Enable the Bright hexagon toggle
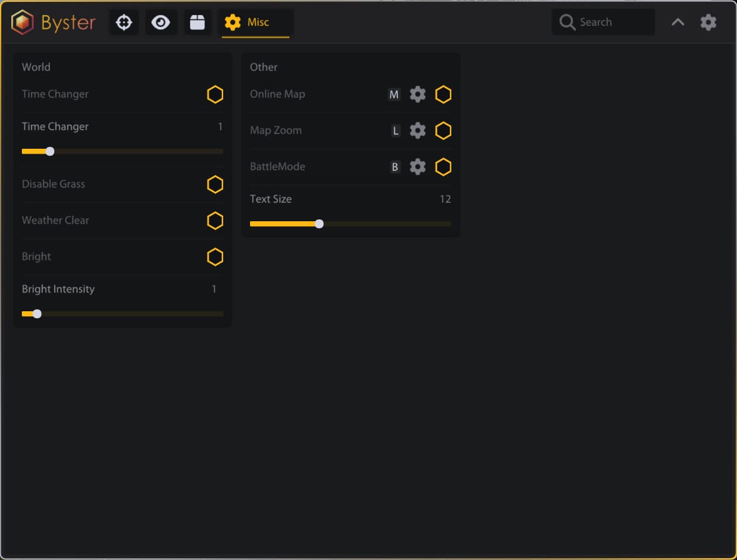The image size is (737, 560). tap(215, 257)
